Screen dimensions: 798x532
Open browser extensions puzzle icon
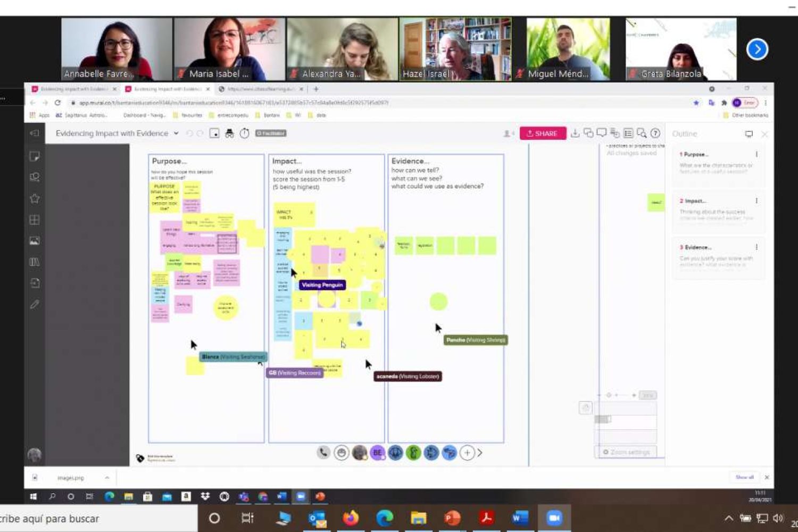724,103
